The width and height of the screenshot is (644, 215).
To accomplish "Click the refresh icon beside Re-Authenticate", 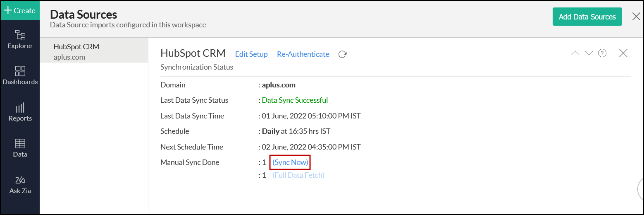I will coord(342,54).
